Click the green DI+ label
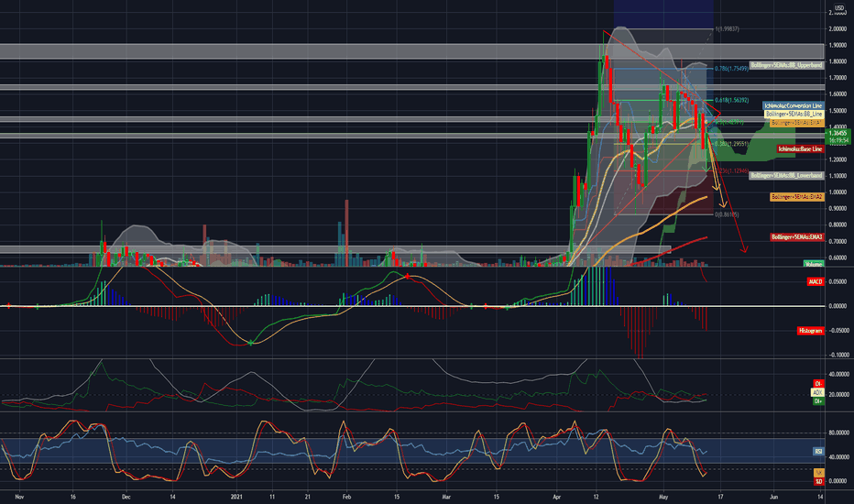854x504 pixels. pyautogui.click(x=818, y=401)
